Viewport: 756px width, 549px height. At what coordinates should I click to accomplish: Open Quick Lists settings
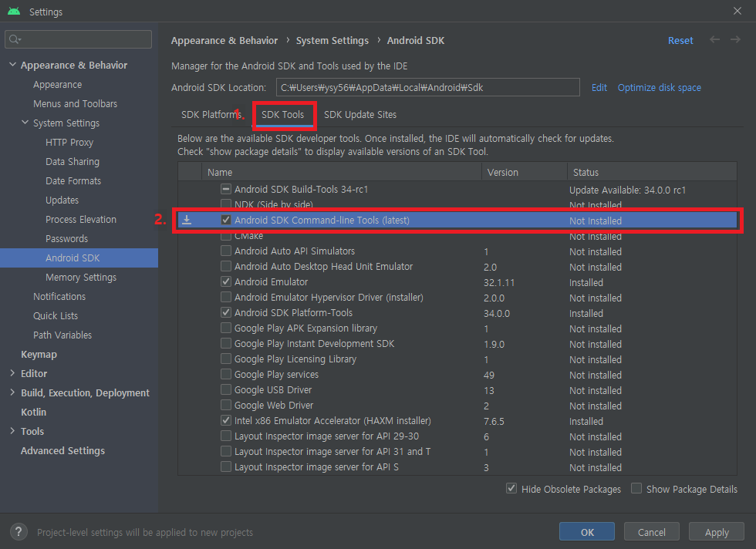pyautogui.click(x=56, y=315)
